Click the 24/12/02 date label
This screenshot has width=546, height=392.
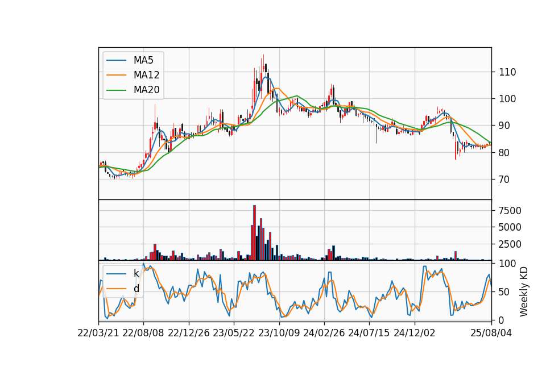pos(415,333)
